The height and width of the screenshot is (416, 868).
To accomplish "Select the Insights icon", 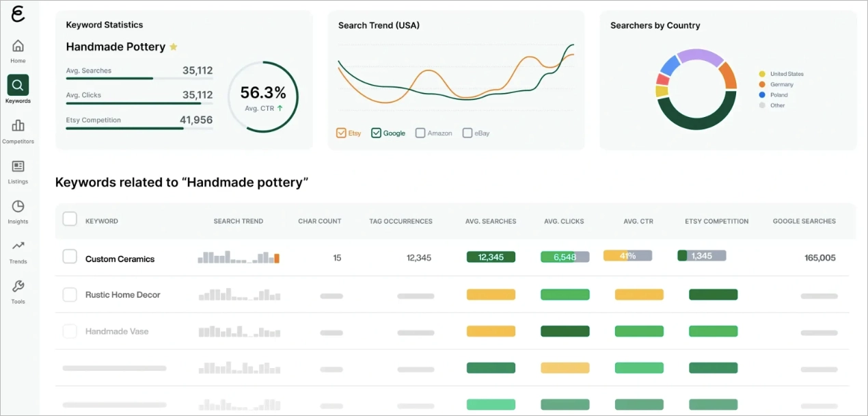I will point(18,208).
